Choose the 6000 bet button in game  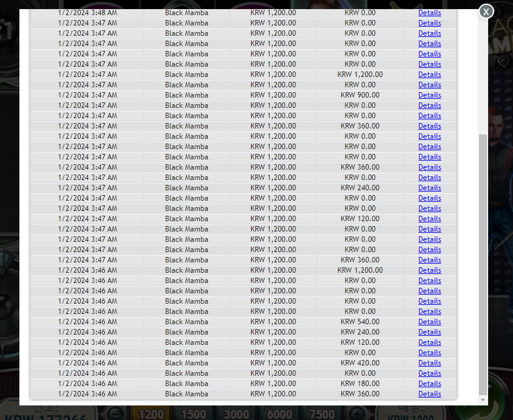280,414
